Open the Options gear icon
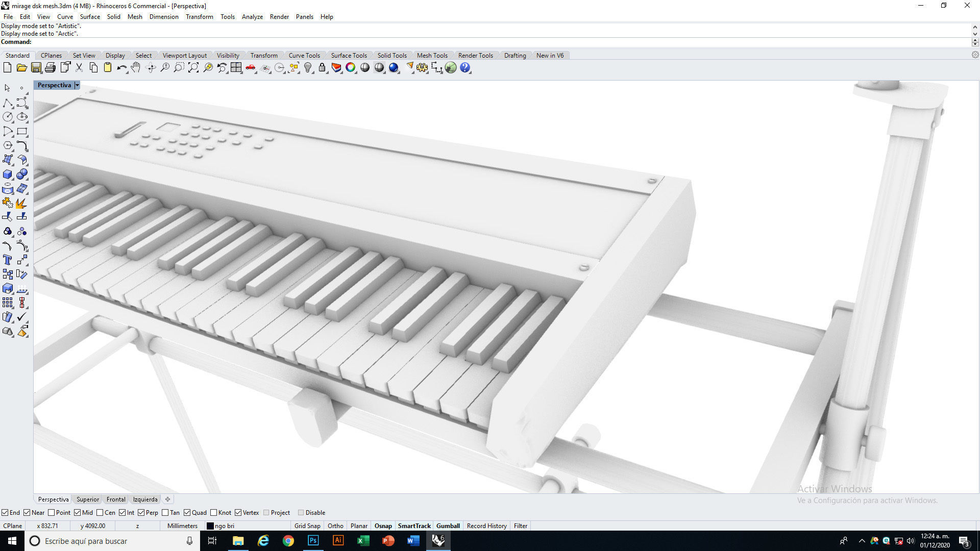This screenshot has height=551, width=980. click(x=422, y=68)
